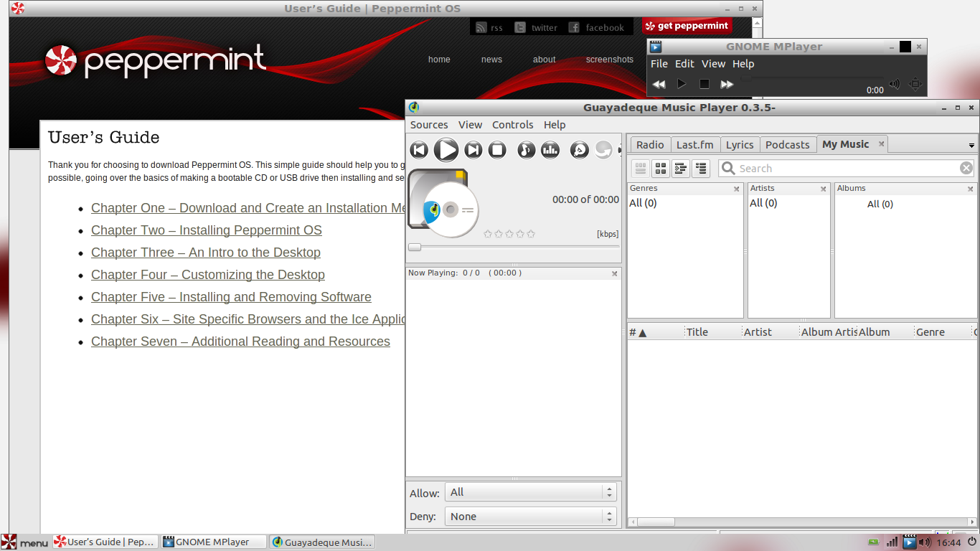
Task: Switch My Music to album grid view
Action: click(661, 169)
